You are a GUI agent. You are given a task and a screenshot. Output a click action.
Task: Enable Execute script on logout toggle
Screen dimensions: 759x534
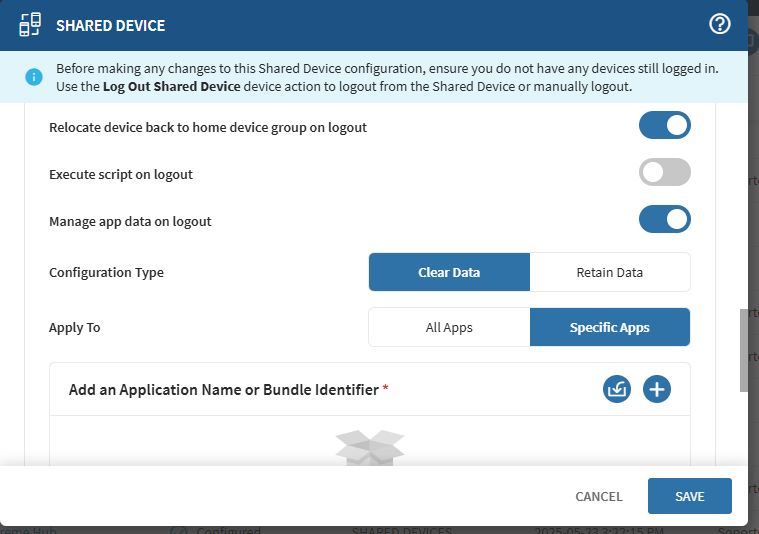tap(664, 172)
